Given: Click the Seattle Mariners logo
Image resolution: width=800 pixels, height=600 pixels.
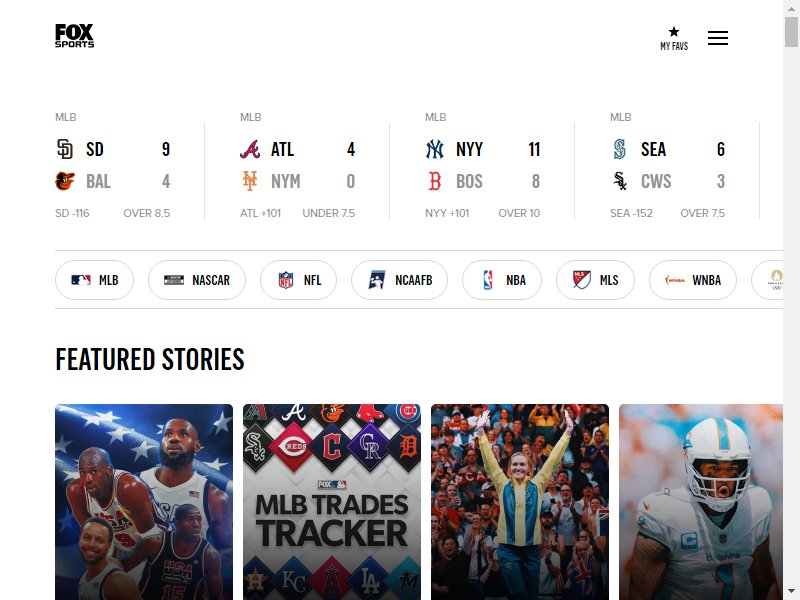Looking at the screenshot, I should (x=619, y=149).
